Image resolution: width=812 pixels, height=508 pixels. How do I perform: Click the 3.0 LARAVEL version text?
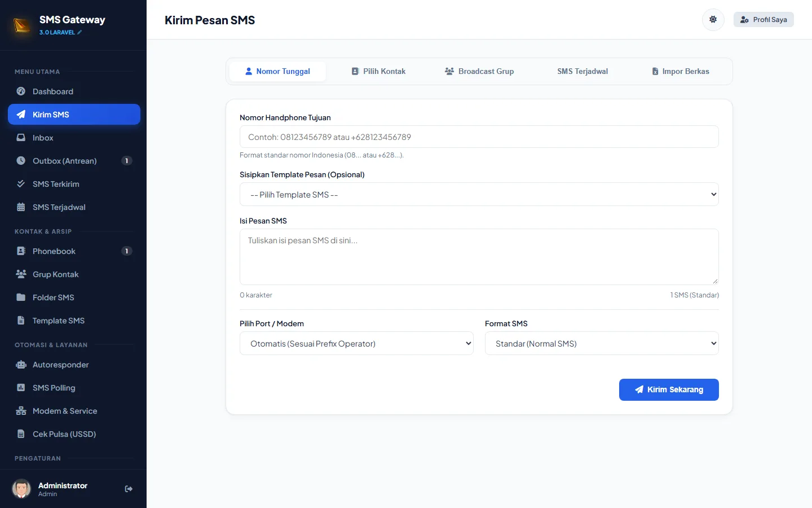tap(57, 32)
